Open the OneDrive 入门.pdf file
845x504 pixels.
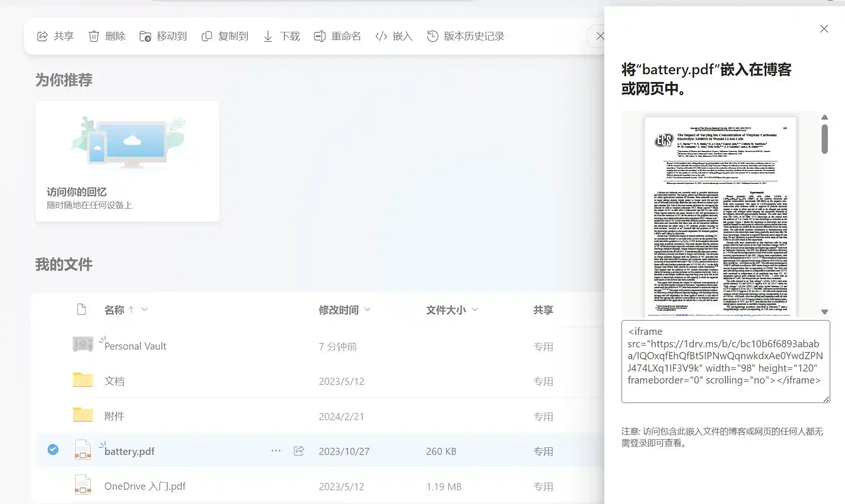pyautogui.click(x=145, y=486)
